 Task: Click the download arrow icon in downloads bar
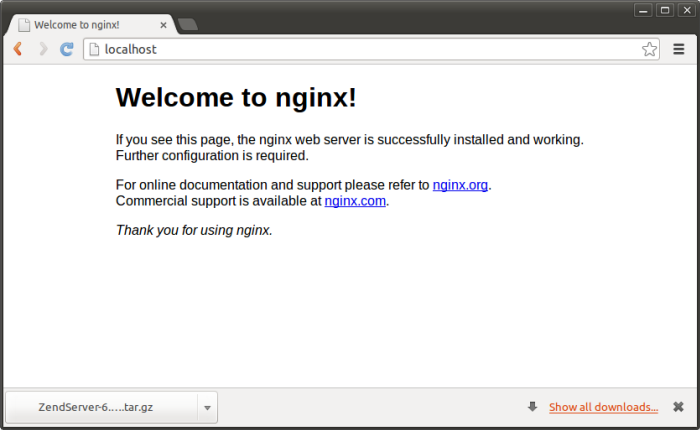point(532,406)
